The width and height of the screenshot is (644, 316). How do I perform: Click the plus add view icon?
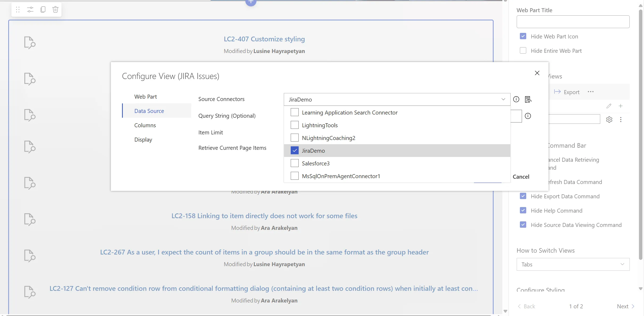coord(621,106)
